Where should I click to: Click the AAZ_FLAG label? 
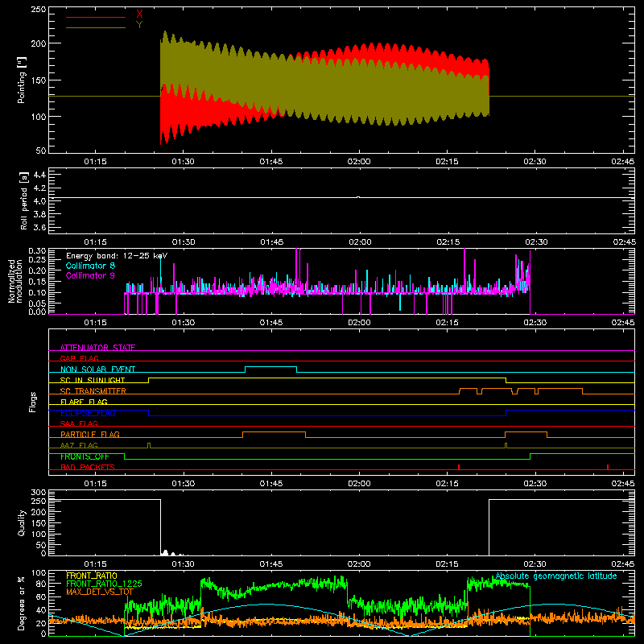[79, 445]
